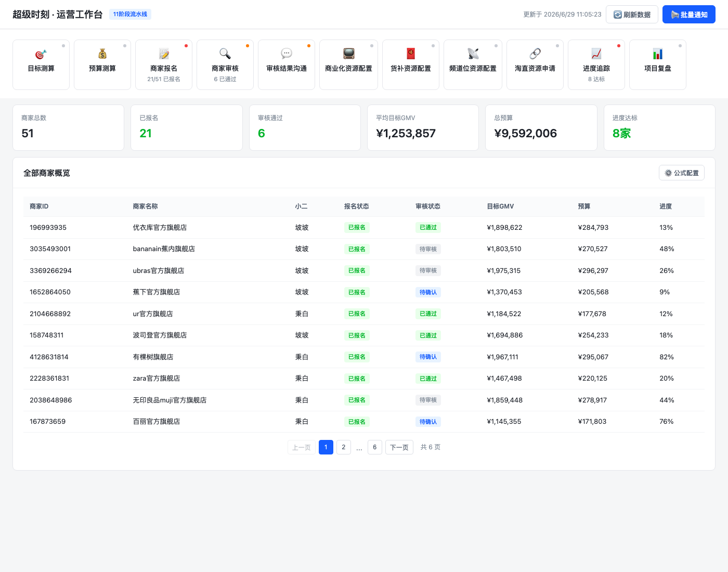Image resolution: width=728 pixels, height=572 pixels.
Task: Click target GMV ¥1,975,315
Action: click(x=504, y=271)
